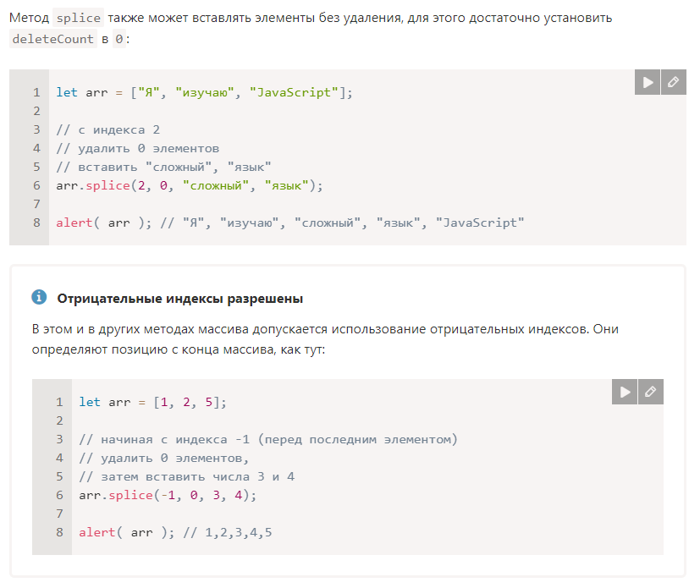Click let arr = [1, 2, 5] line
The width and height of the screenshot is (700, 588).
(152, 402)
